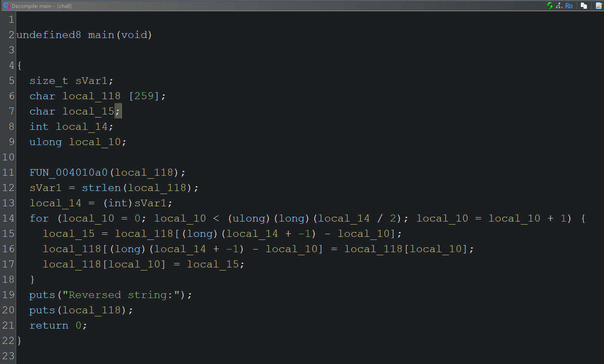This screenshot has width=604, height=364.
Task: Click the "return" keyword on line 21
Action: [49, 326]
